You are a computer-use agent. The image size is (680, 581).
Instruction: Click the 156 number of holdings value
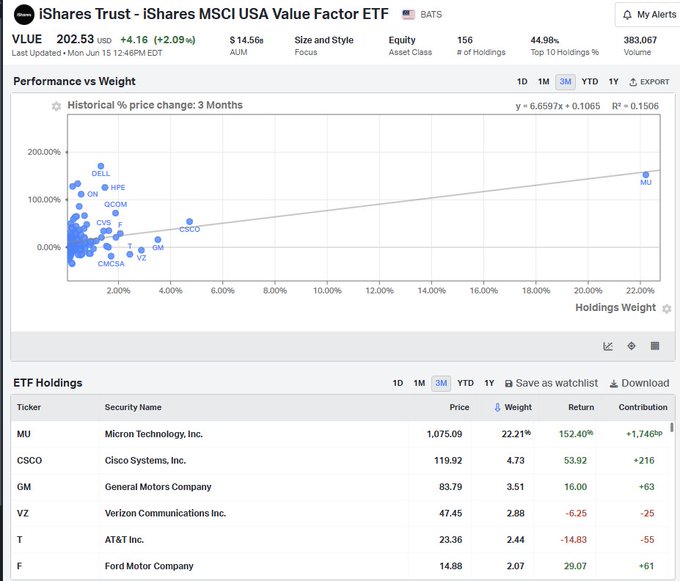coord(465,40)
